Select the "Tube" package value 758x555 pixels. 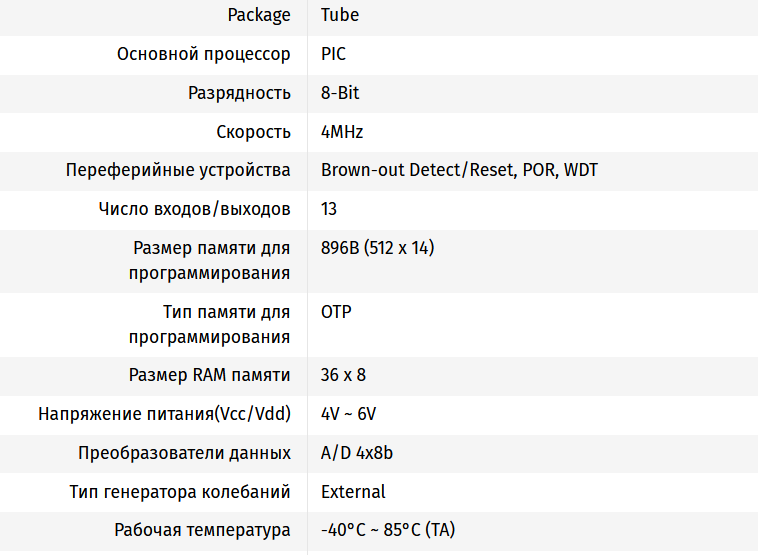340,15
